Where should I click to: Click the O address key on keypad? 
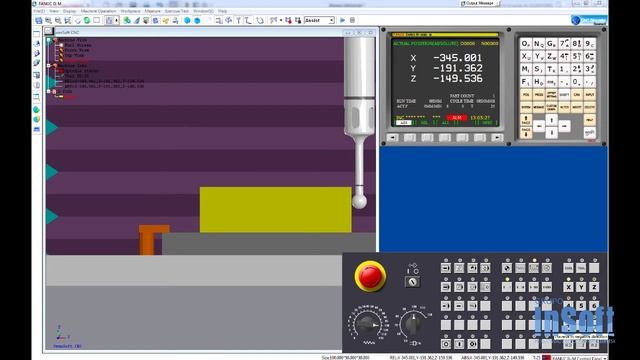pyautogui.click(x=526, y=43)
